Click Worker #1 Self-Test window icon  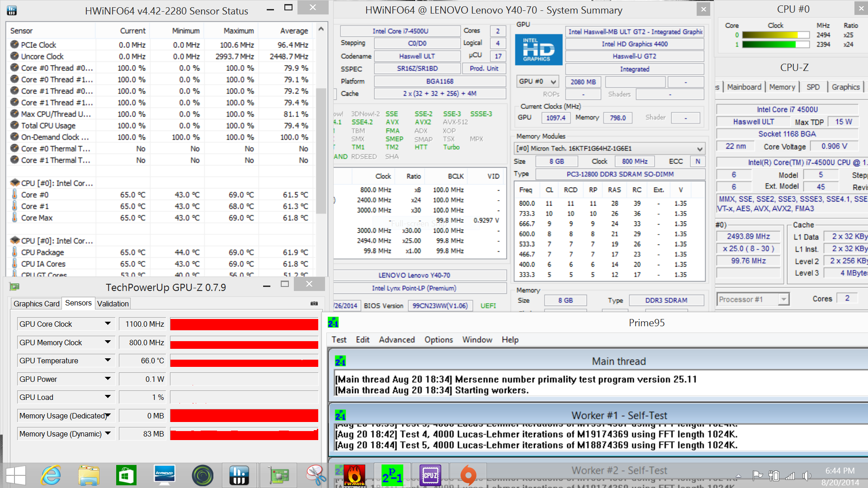click(x=340, y=415)
